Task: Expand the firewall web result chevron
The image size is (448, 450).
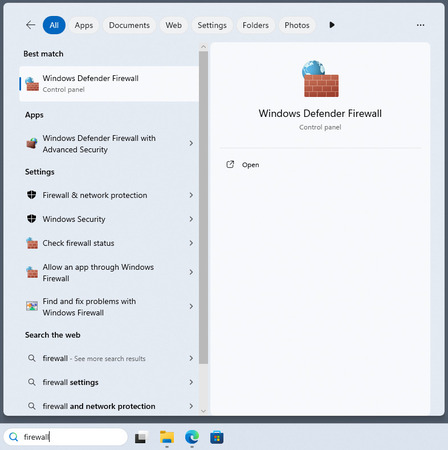Action: [191, 358]
